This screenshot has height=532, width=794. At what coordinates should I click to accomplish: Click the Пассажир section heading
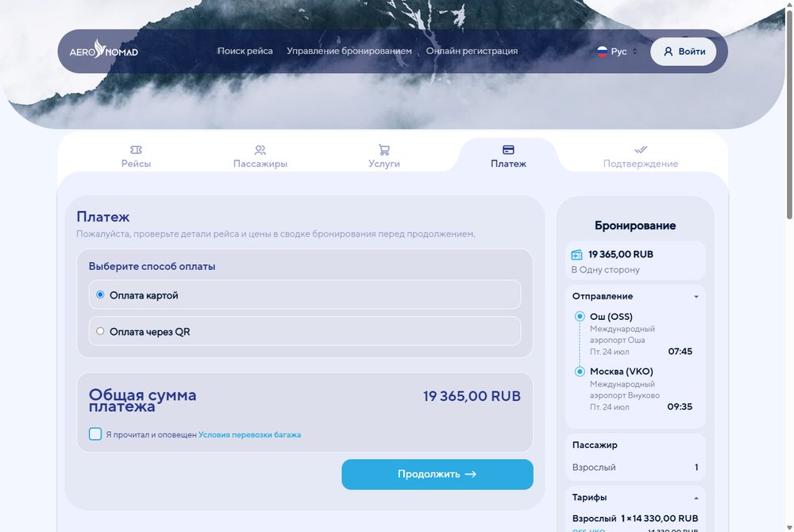click(x=595, y=445)
